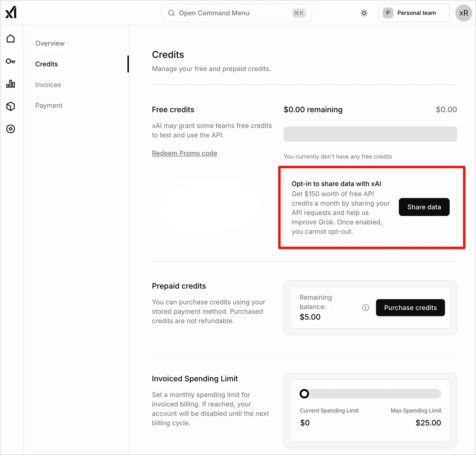Click the xR user avatar
This screenshot has height=455, width=476.
(x=464, y=13)
